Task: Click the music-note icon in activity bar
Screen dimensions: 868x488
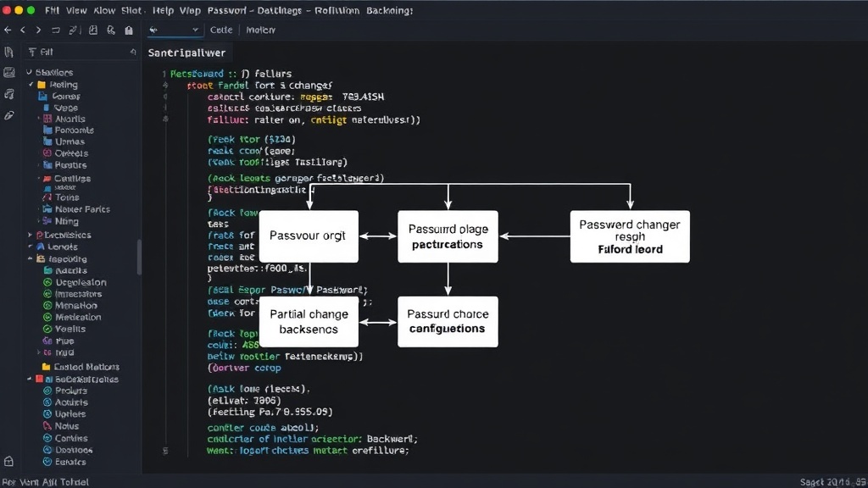Action: coord(8,94)
